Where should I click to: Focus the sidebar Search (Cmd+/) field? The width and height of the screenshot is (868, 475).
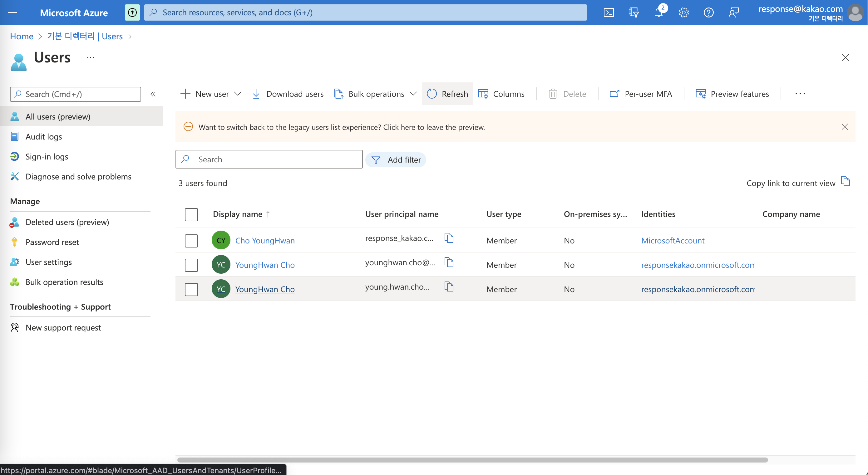pyautogui.click(x=76, y=94)
